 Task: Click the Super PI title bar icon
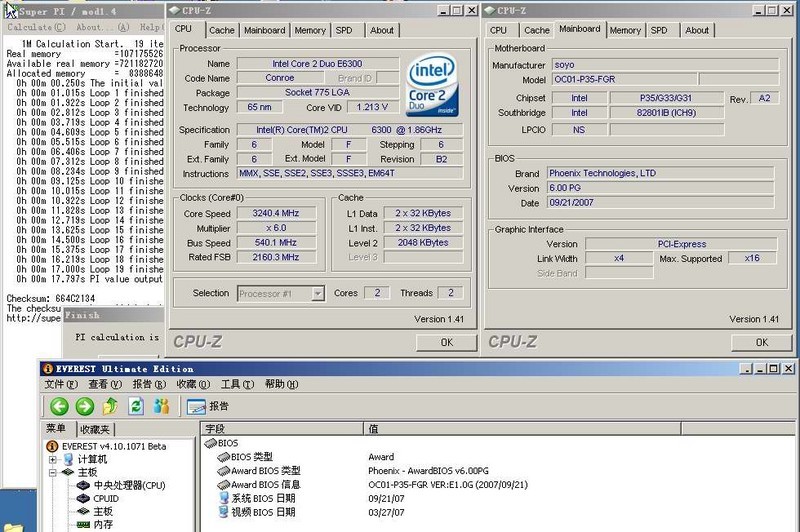12,10
